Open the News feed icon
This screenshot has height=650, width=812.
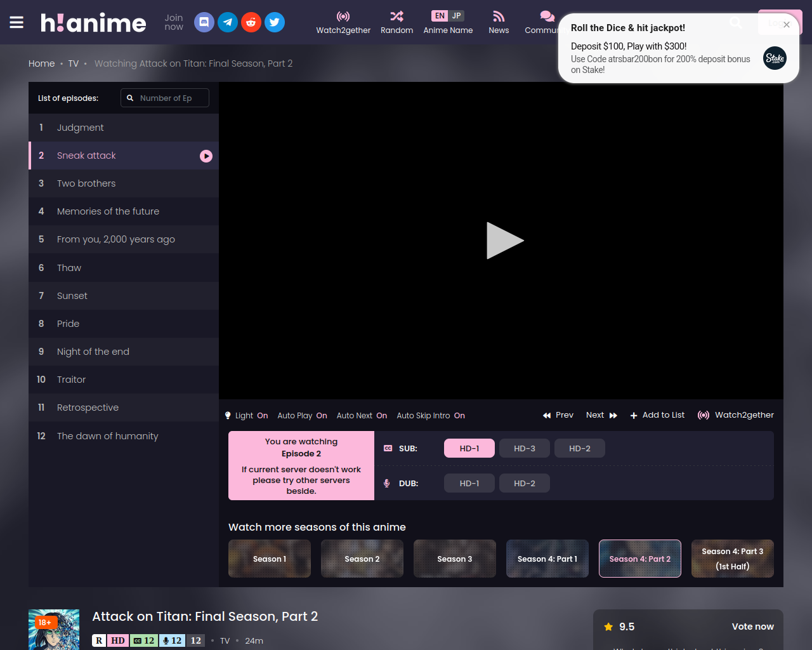click(499, 17)
